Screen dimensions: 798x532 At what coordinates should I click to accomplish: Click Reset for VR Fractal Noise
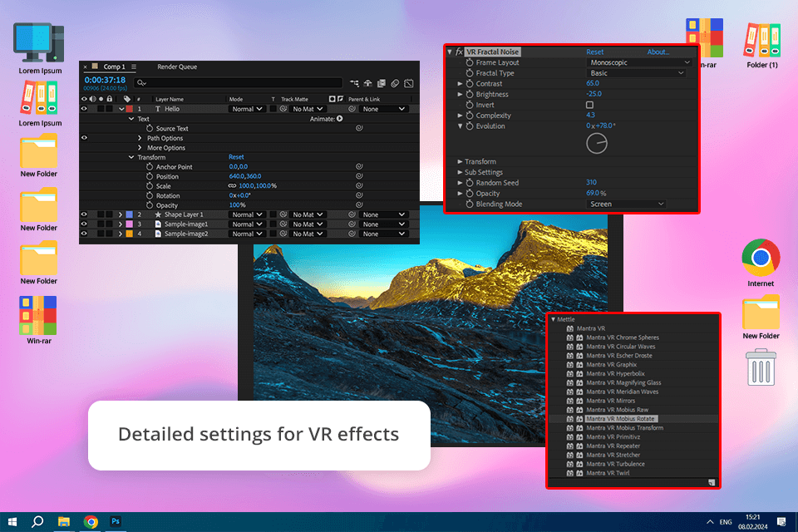tap(594, 52)
